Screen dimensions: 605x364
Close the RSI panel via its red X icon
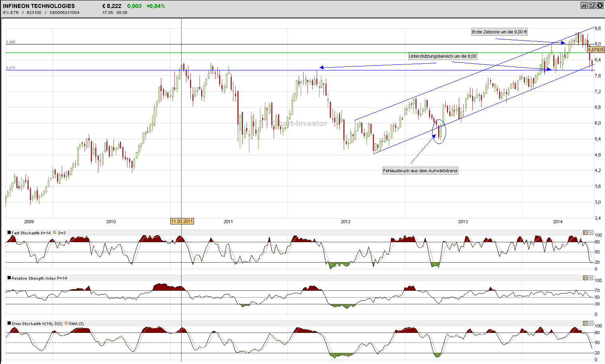click(x=591, y=278)
